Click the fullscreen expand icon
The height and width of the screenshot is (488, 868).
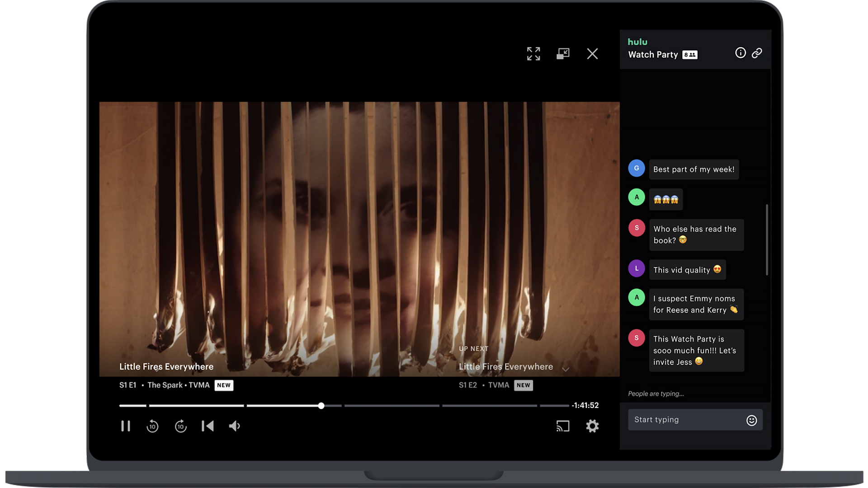pyautogui.click(x=533, y=54)
